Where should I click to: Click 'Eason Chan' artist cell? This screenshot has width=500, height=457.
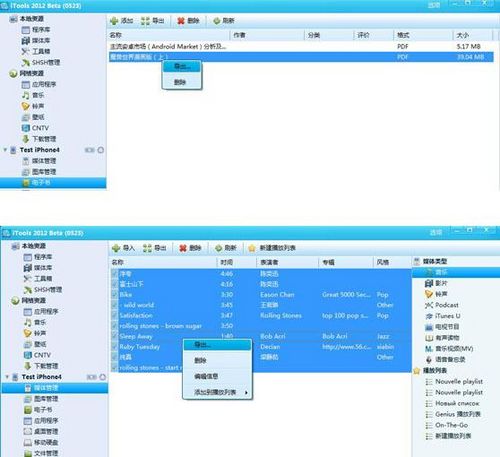point(277,295)
